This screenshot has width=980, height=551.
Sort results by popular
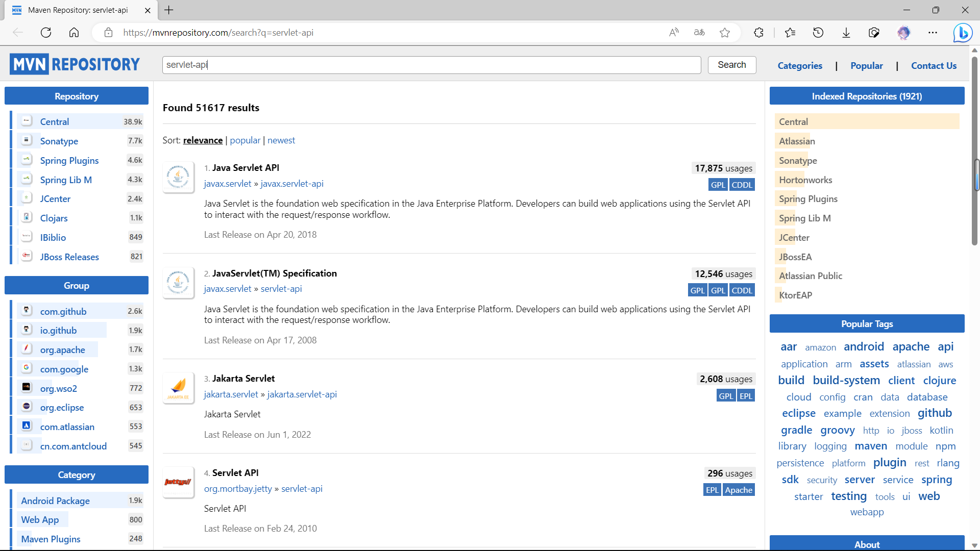(x=245, y=140)
